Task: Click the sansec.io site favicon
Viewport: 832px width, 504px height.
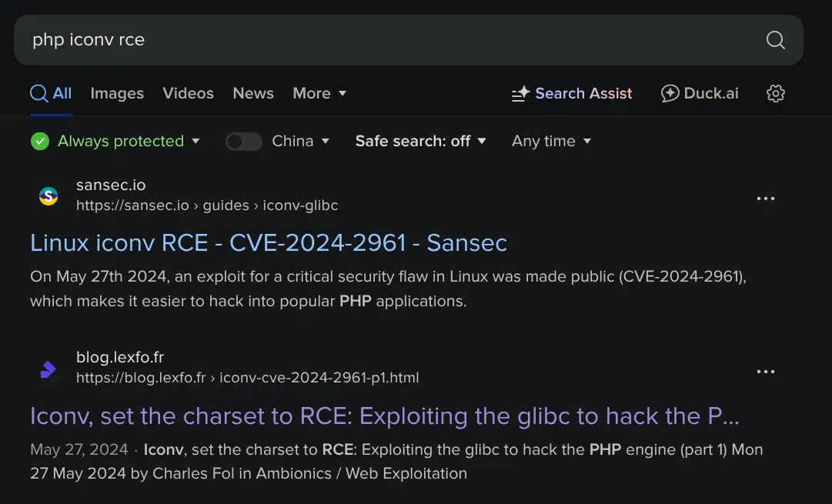Action: 48,196
